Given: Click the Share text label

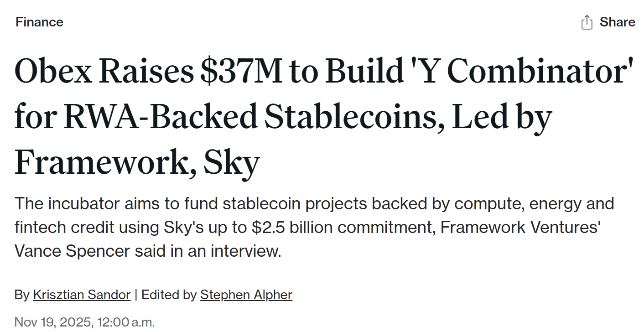Looking at the screenshot, I should point(617,22).
